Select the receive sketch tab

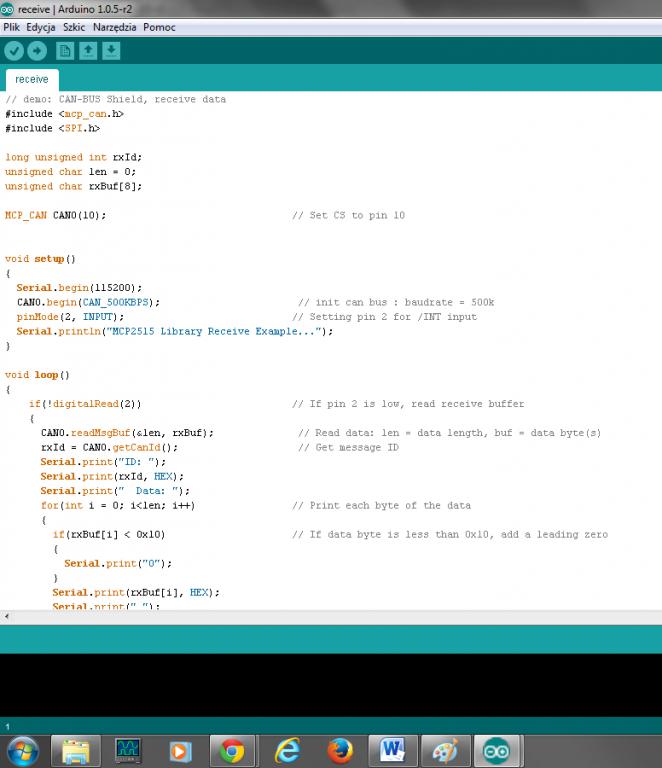32,79
